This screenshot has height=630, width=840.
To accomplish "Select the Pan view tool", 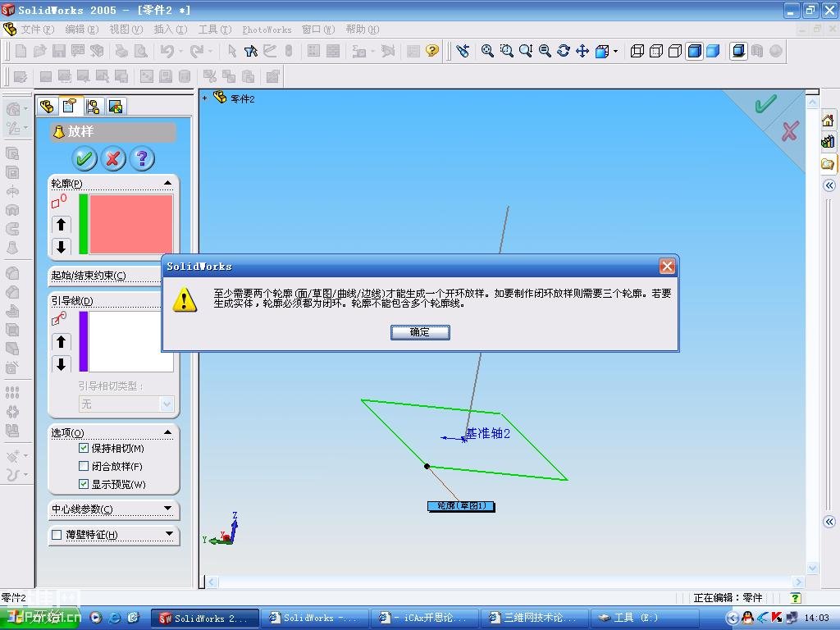I will (582, 51).
